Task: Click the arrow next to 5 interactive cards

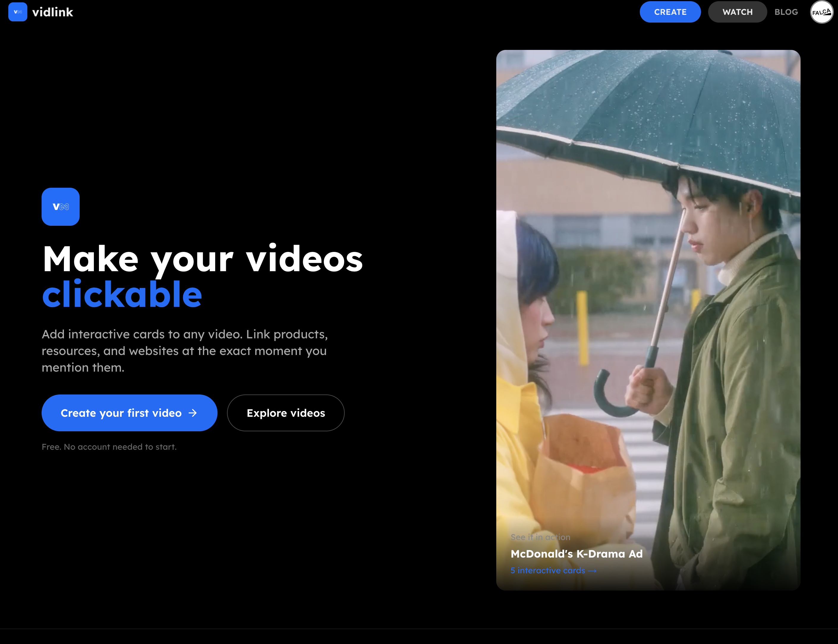Action: 593,570
